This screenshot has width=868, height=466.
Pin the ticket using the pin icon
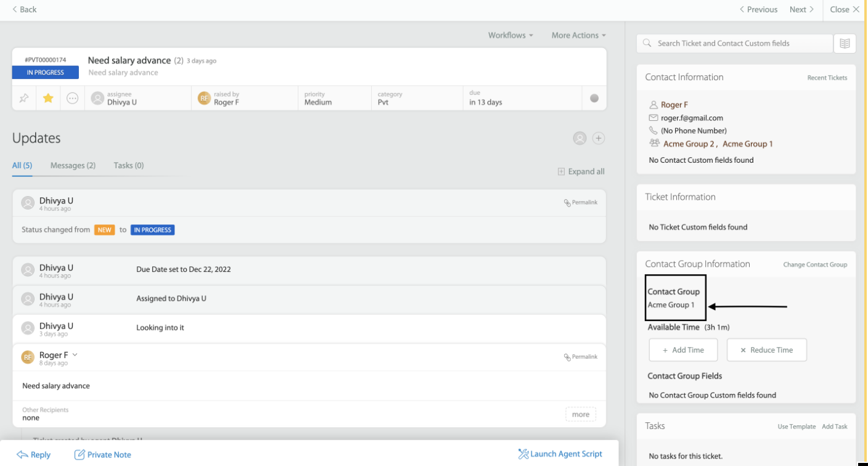coord(24,98)
